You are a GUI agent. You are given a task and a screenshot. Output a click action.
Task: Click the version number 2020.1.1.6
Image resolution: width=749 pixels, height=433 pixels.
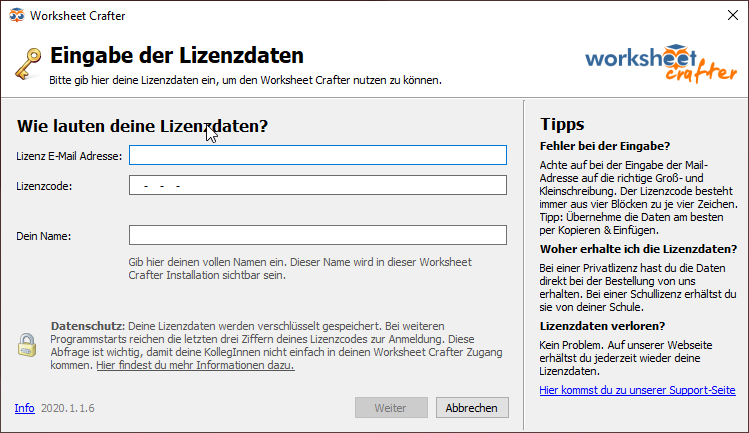point(68,408)
